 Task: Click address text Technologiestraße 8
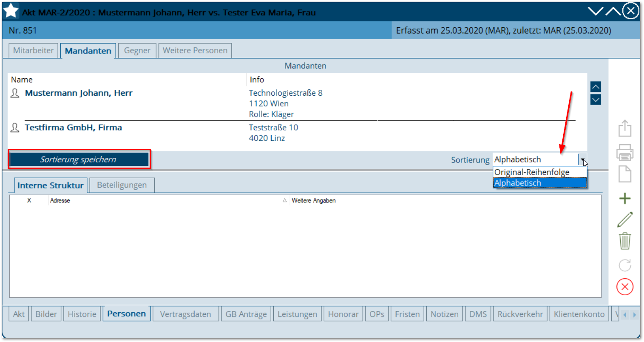[286, 93]
